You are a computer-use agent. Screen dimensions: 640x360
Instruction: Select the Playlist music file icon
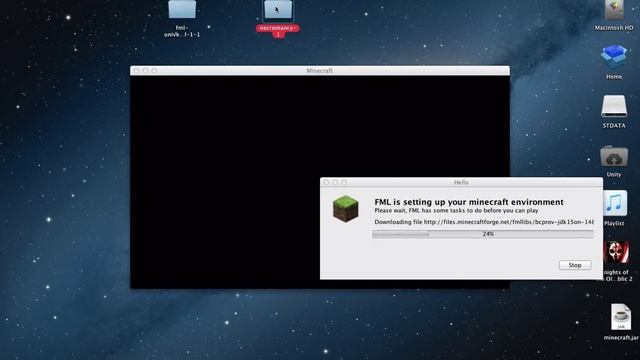[x=615, y=203]
